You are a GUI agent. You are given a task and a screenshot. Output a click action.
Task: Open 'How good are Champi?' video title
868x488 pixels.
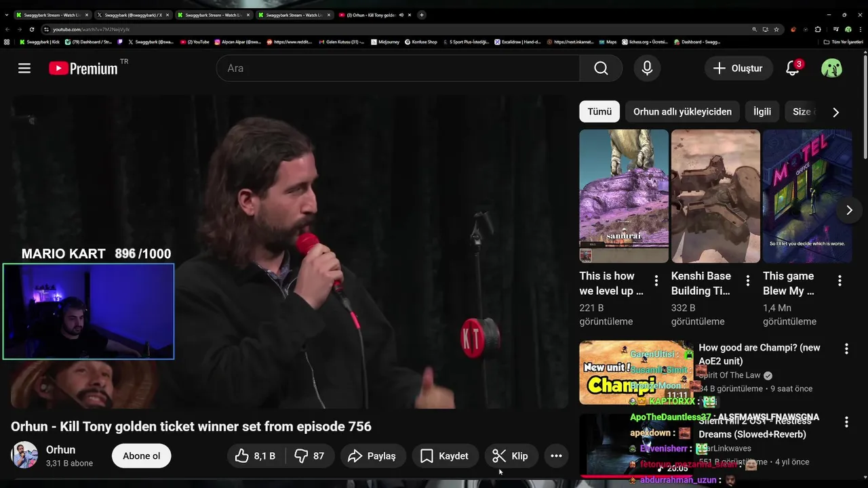[x=759, y=354]
